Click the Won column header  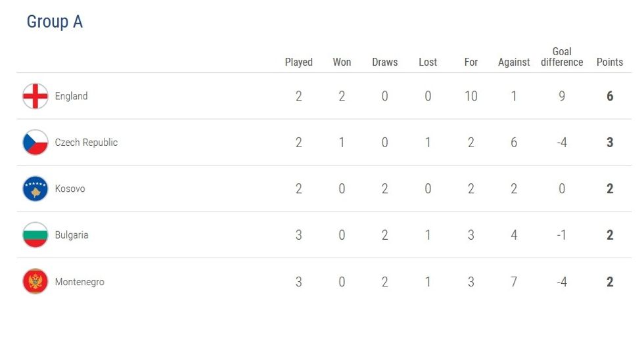pos(342,62)
